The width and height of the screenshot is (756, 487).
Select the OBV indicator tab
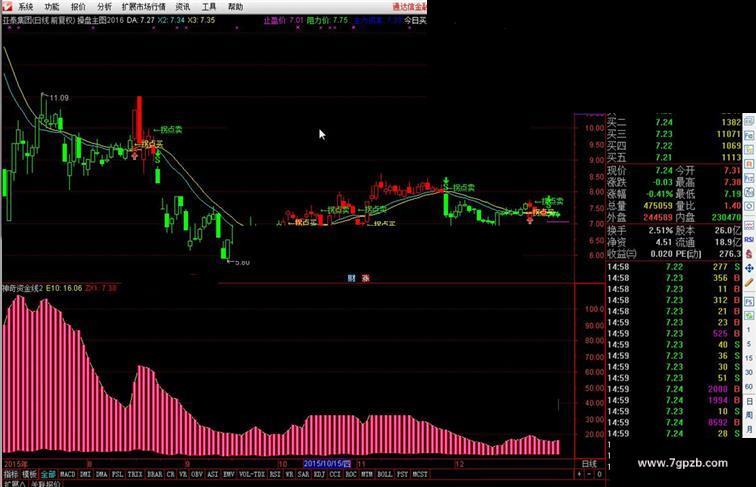point(197,474)
